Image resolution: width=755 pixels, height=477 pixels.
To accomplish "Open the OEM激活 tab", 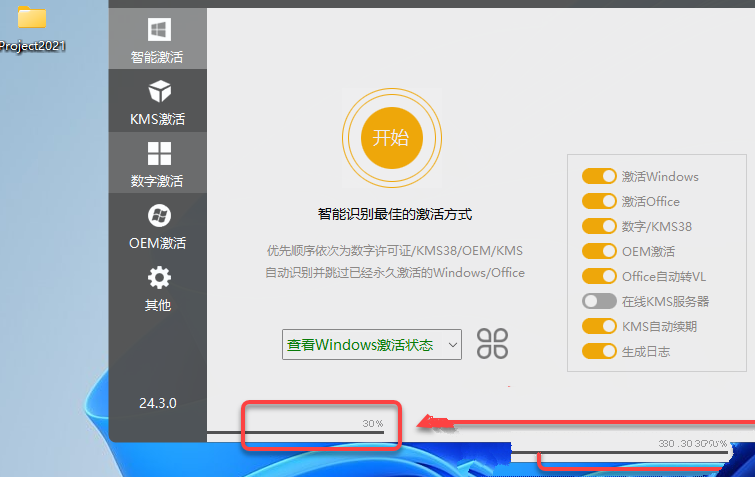I will 158,224.
